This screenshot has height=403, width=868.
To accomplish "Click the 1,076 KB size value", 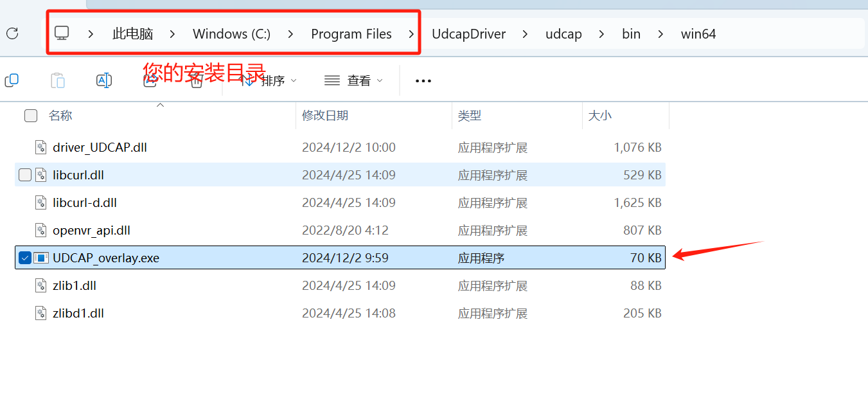I will (637, 147).
